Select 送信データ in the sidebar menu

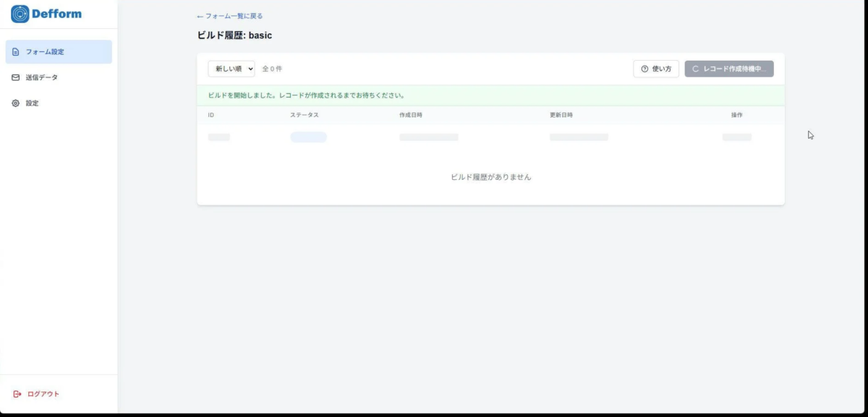coord(42,77)
